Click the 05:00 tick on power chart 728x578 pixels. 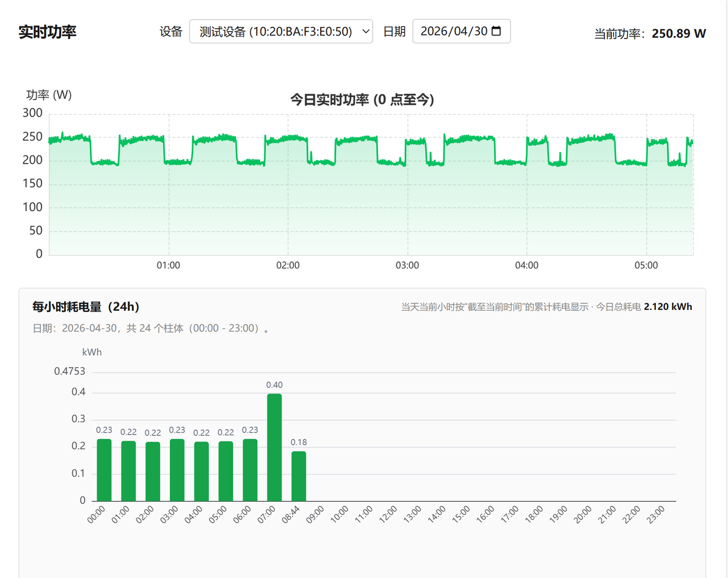[646, 266]
